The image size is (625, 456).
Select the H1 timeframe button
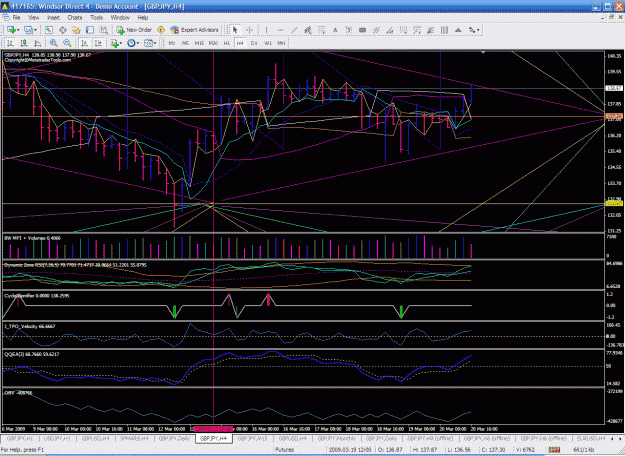click(x=227, y=43)
